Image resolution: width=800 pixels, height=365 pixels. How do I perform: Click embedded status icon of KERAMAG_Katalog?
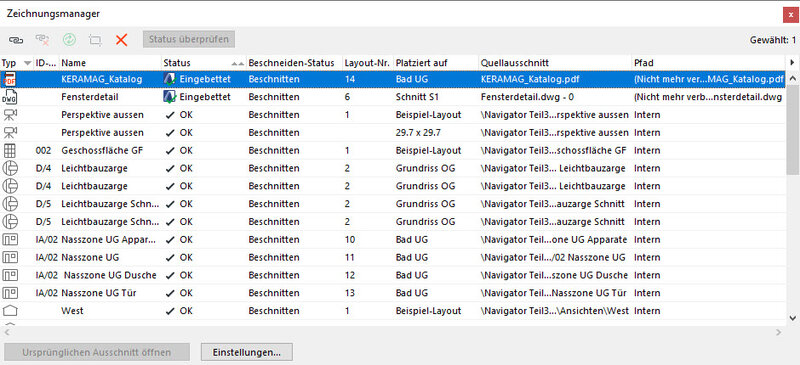pos(170,80)
